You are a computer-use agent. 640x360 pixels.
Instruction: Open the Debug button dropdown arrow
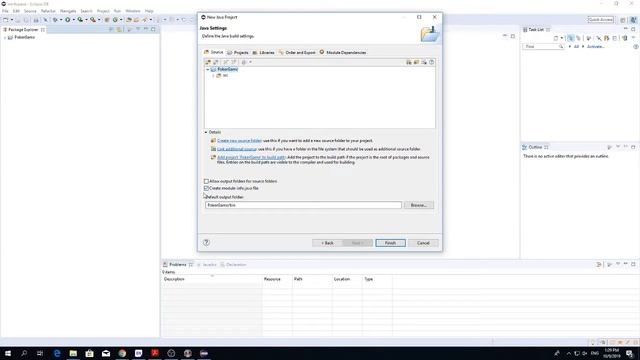point(61,20)
